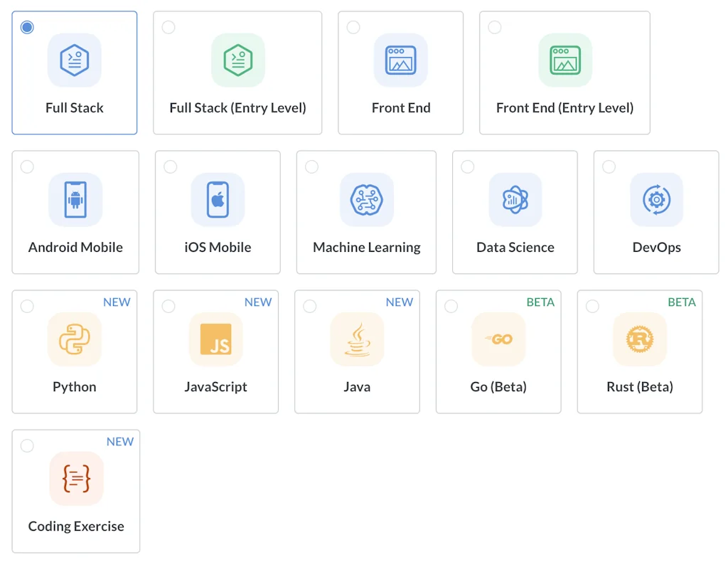Viewport: 728px width, 562px height.
Task: Click the Android Mobile phone icon
Action: (75, 200)
